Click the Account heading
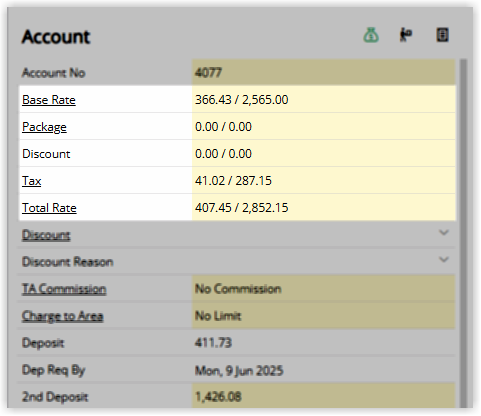This screenshot has height=416, width=481. tap(56, 36)
